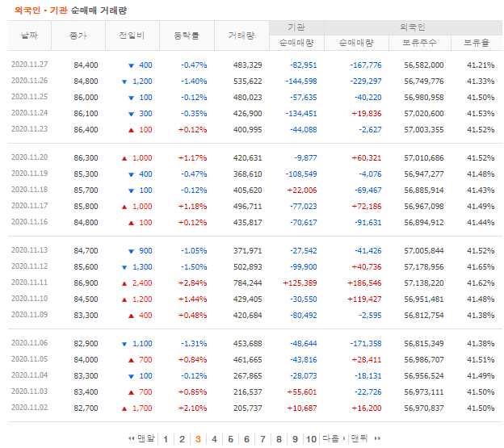Click the 보유주수 column header

tap(420, 43)
